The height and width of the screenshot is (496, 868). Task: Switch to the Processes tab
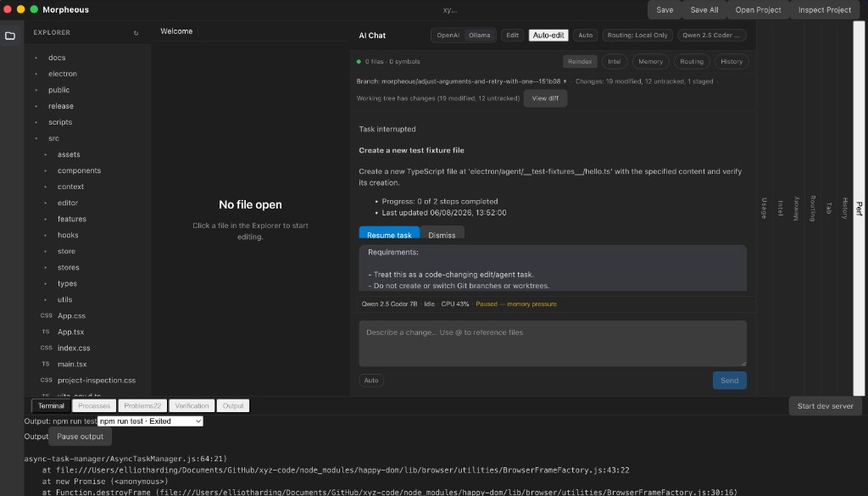click(x=94, y=406)
